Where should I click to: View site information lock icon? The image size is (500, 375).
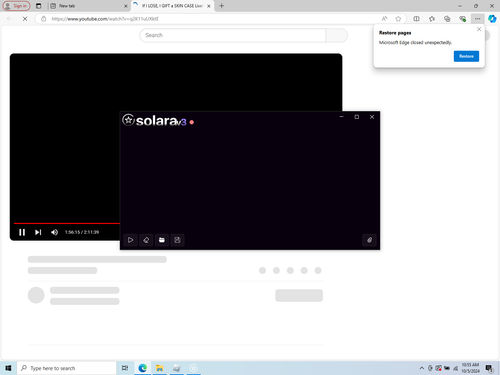(x=44, y=19)
